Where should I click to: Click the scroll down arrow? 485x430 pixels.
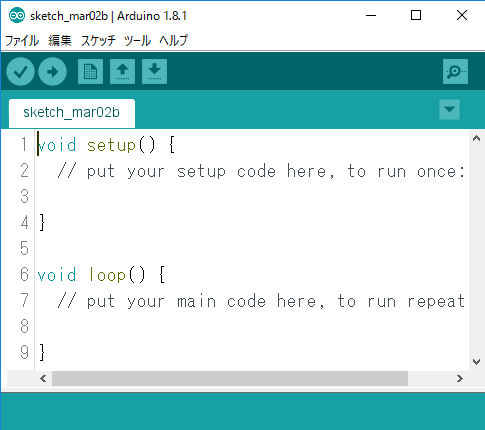pos(476,362)
